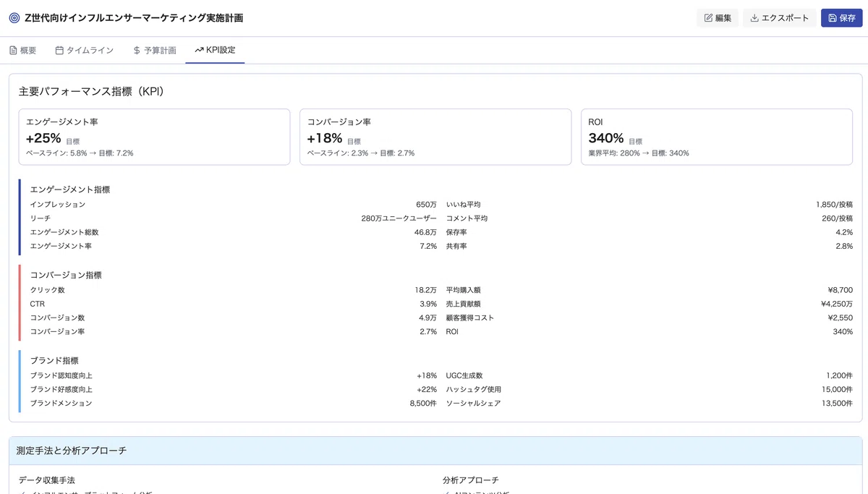Click the 1,850/投稿 value
The image size is (868, 494).
(x=834, y=205)
